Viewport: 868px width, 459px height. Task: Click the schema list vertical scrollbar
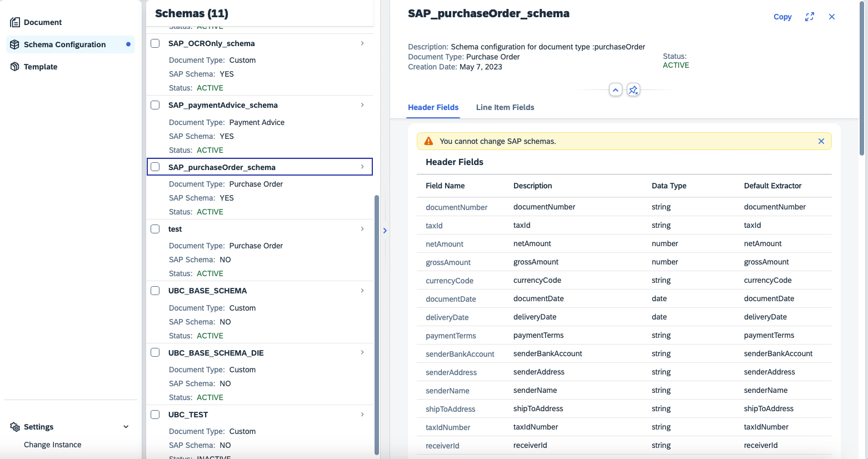point(377,325)
